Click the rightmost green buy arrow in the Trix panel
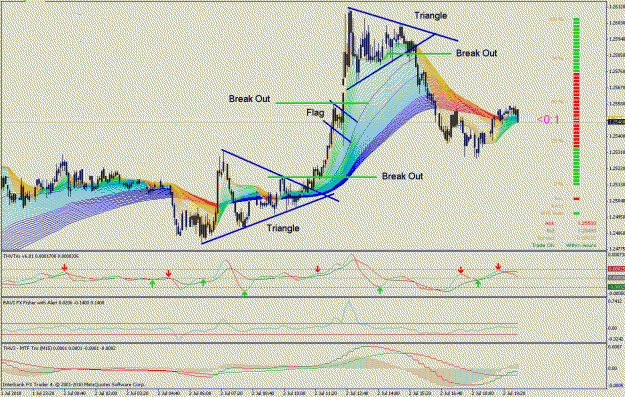This screenshot has width=625, height=397. [478, 283]
